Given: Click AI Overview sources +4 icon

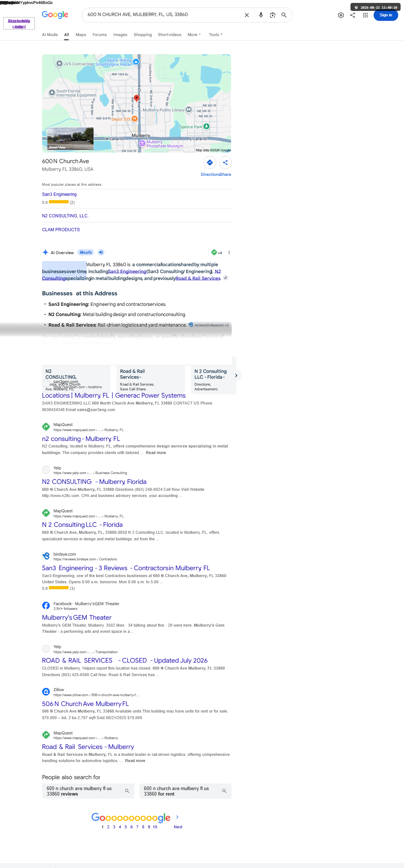Looking at the screenshot, I should 217,253.
